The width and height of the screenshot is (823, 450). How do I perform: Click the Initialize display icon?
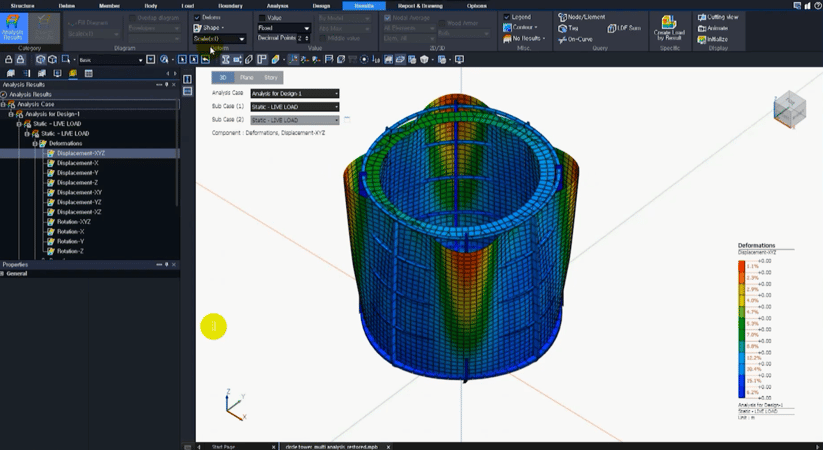pos(713,39)
